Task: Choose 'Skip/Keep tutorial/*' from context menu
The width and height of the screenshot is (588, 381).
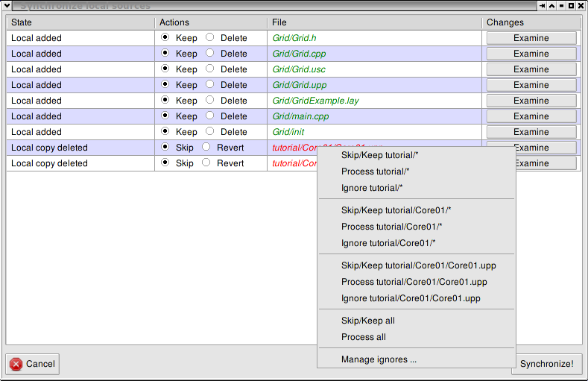Action: [379, 155]
